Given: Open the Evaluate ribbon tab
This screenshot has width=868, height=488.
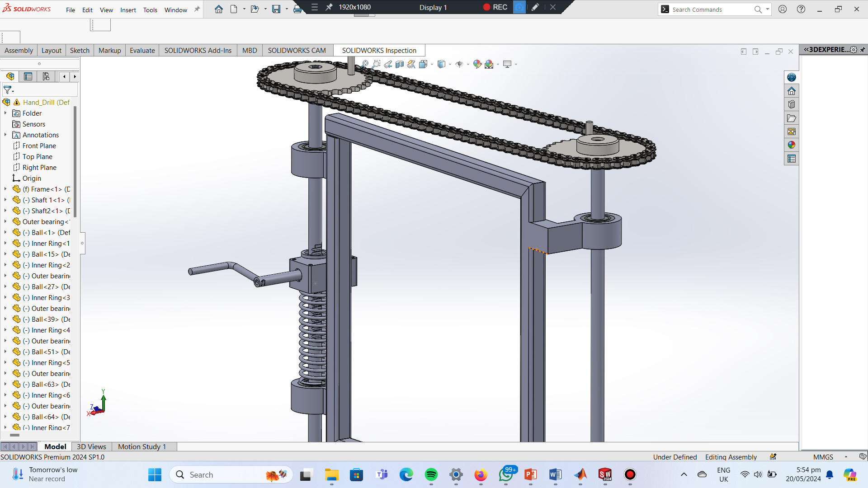Looking at the screenshot, I should click(142, 50).
